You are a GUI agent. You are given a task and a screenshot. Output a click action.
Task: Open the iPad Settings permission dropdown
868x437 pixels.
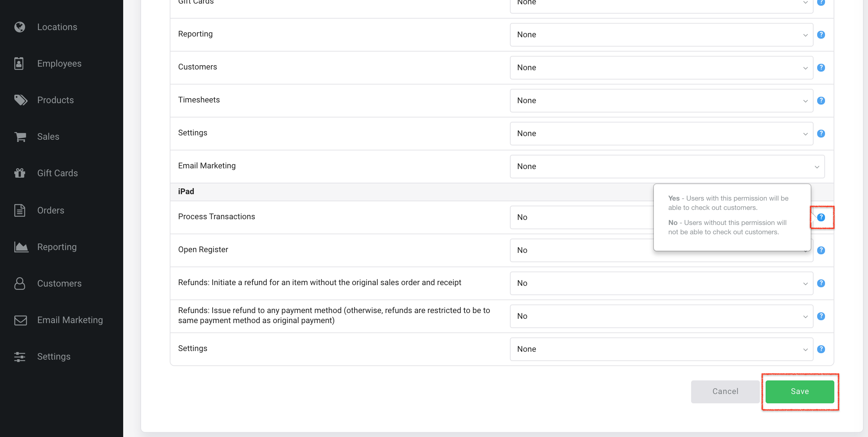coord(661,349)
